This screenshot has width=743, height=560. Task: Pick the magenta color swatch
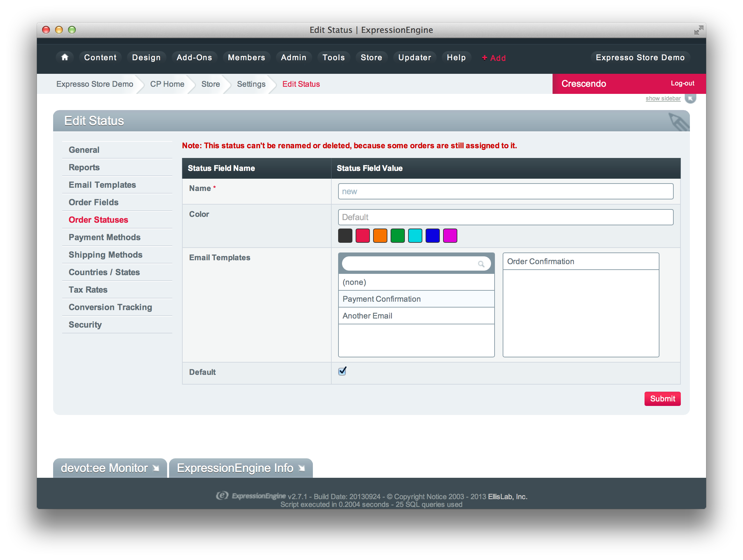[x=450, y=236]
